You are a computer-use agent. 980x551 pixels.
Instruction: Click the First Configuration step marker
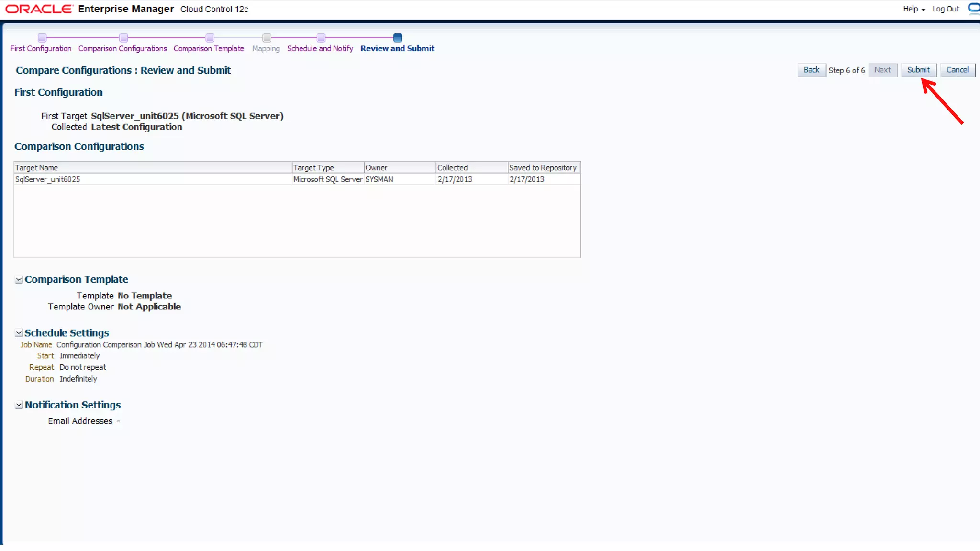42,38
